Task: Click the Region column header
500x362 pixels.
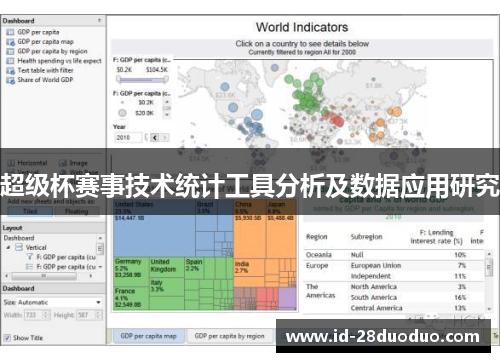Action: coord(317,237)
